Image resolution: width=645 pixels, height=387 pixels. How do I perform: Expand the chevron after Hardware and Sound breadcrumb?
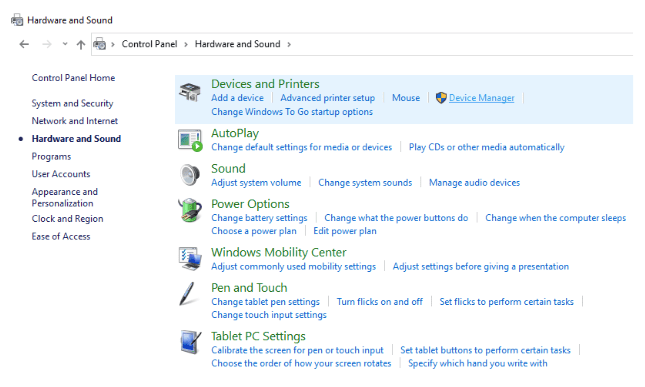[x=289, y=44]
